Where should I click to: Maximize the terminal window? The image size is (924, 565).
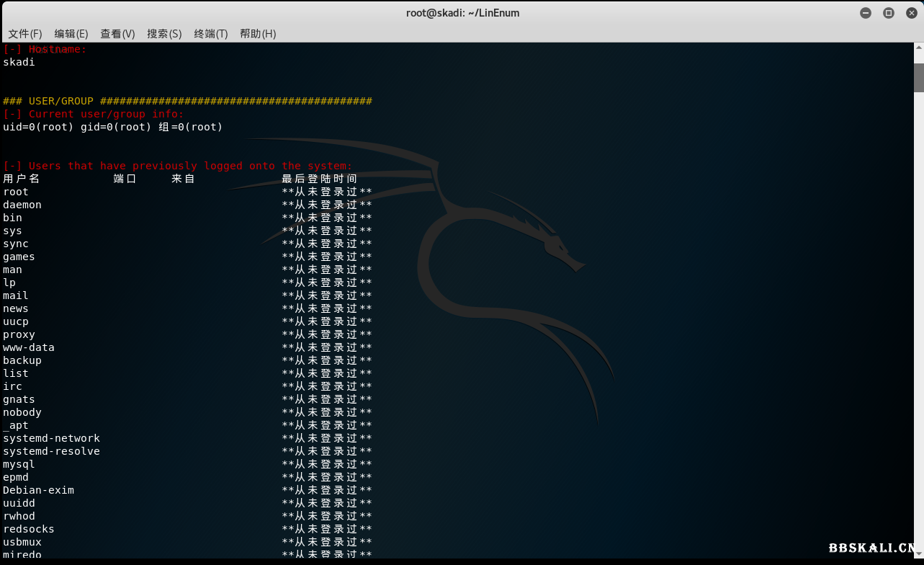click(x=888, y=13)
